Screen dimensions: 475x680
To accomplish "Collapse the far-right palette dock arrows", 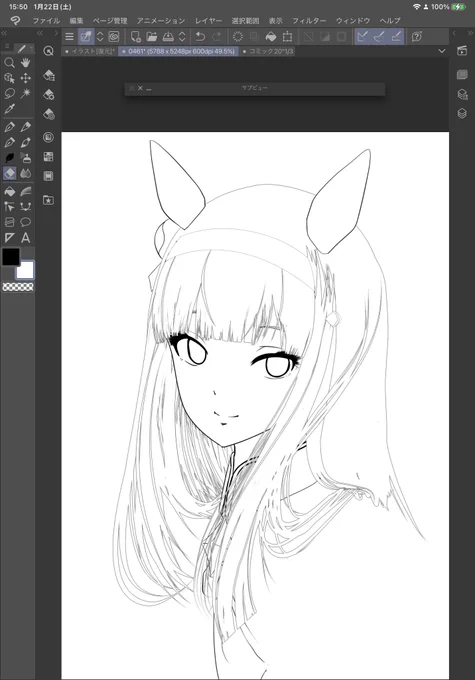I will tap(470, 33).
